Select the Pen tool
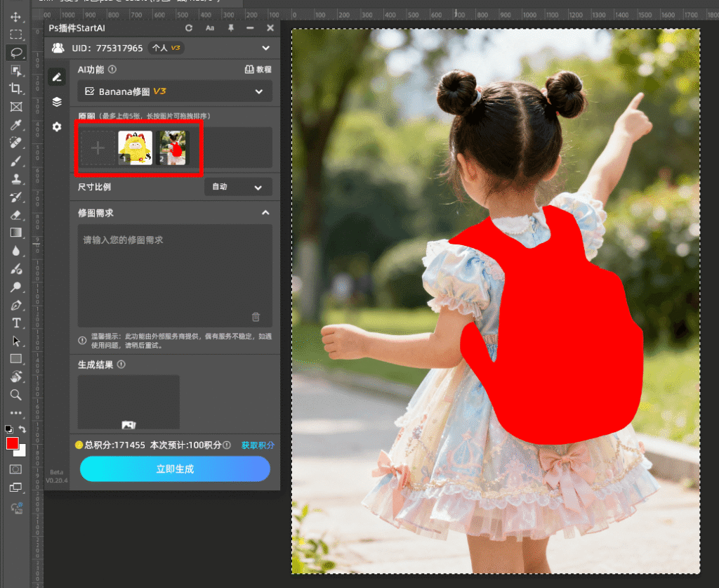The image size is (719, 588). (15, 305)
